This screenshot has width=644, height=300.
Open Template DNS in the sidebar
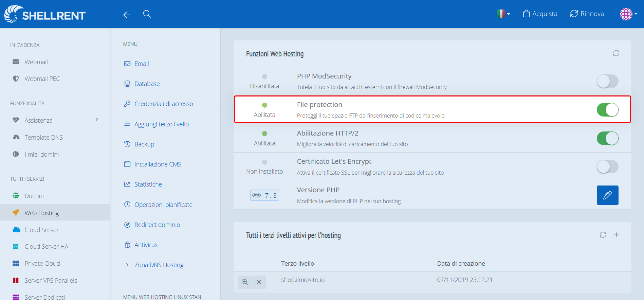[43, 137]
